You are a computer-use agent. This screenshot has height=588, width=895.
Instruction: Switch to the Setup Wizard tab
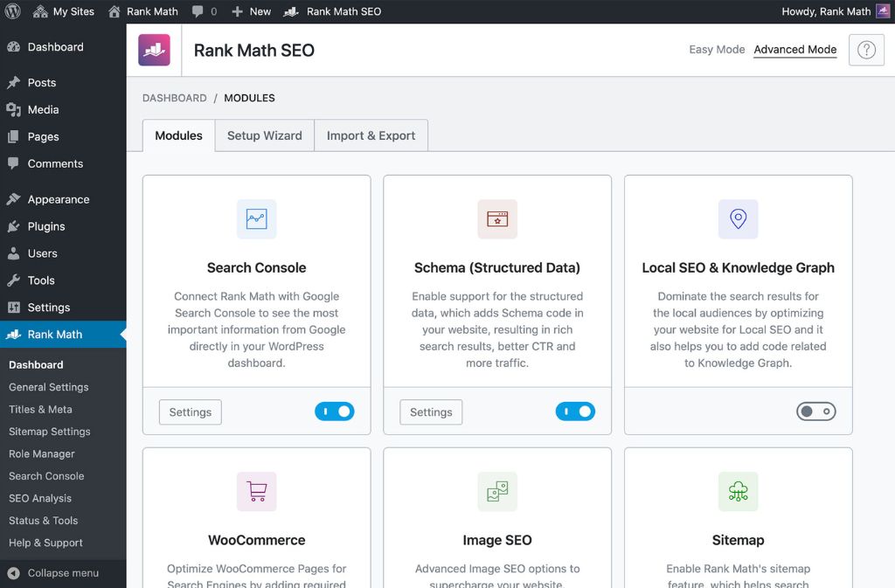(x=264, y=135)
